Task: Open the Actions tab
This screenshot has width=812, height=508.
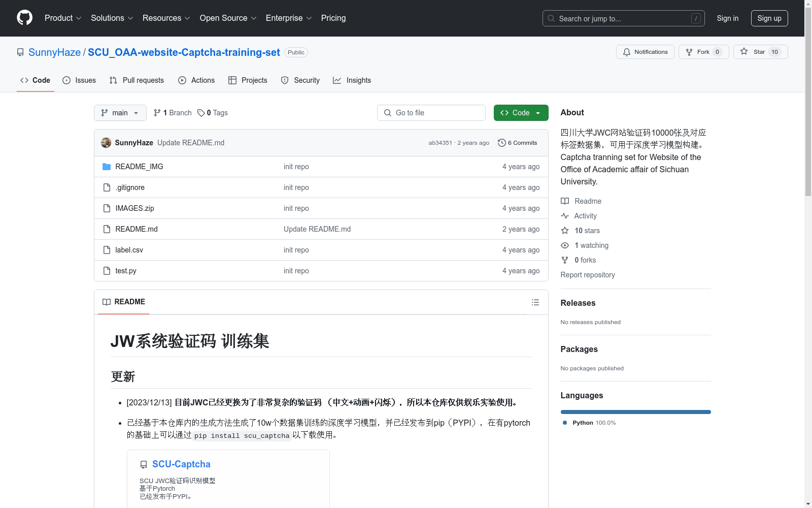Action: point(196,80)
